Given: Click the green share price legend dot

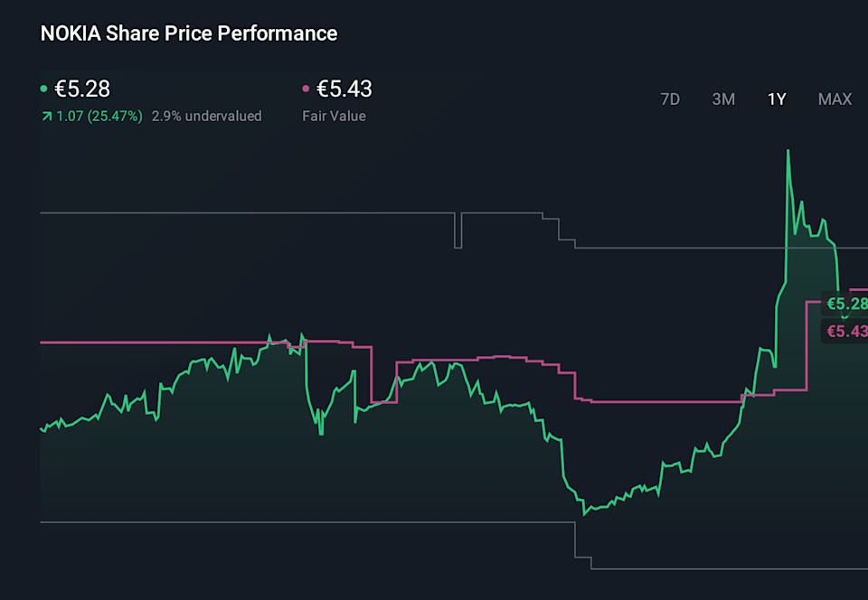Looking at the screenshot, I should click(42, 89).
